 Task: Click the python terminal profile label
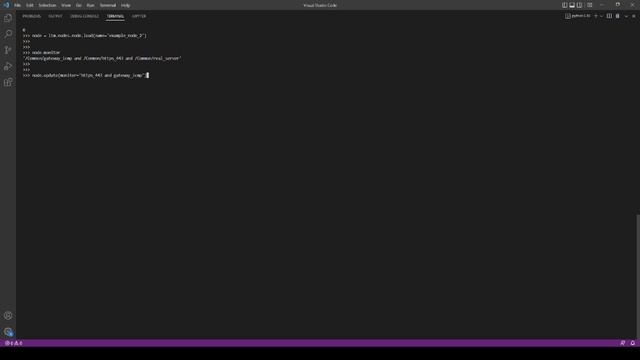578,16
